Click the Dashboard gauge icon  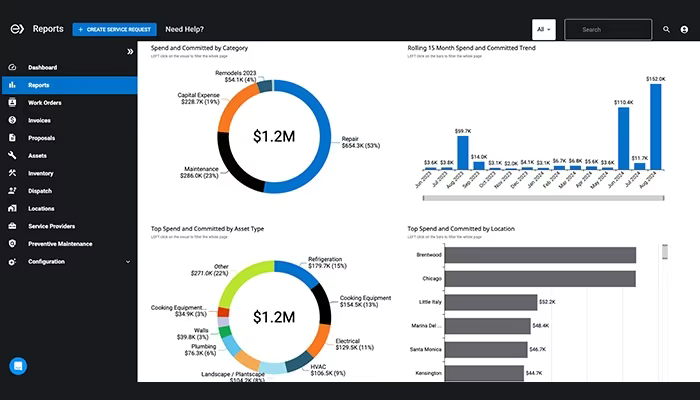12,67
